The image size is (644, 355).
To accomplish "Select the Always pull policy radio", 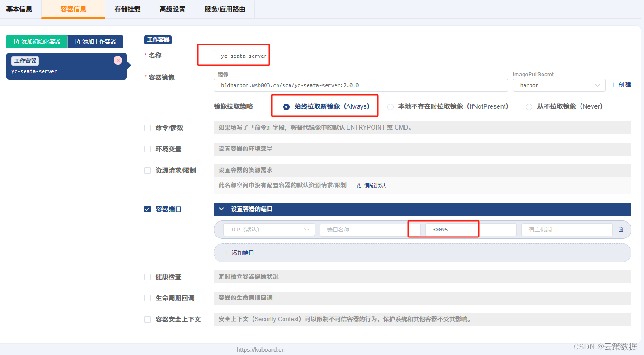I will (x=286, y=106).
